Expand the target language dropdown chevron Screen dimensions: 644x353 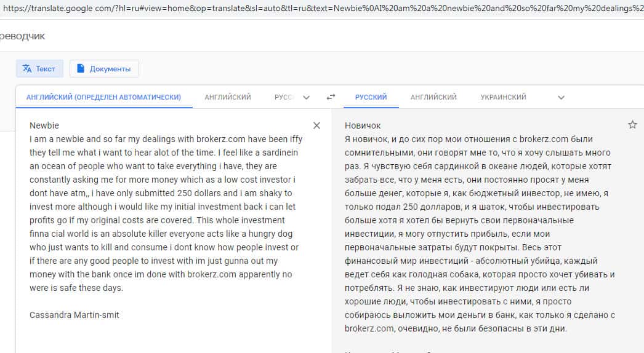[x=560, y=97]
